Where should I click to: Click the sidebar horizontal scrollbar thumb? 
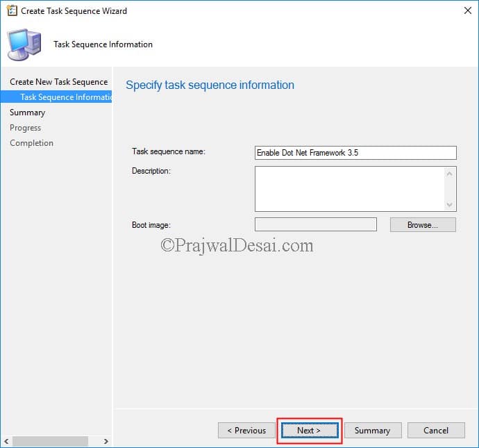click(x=51, y=441)
